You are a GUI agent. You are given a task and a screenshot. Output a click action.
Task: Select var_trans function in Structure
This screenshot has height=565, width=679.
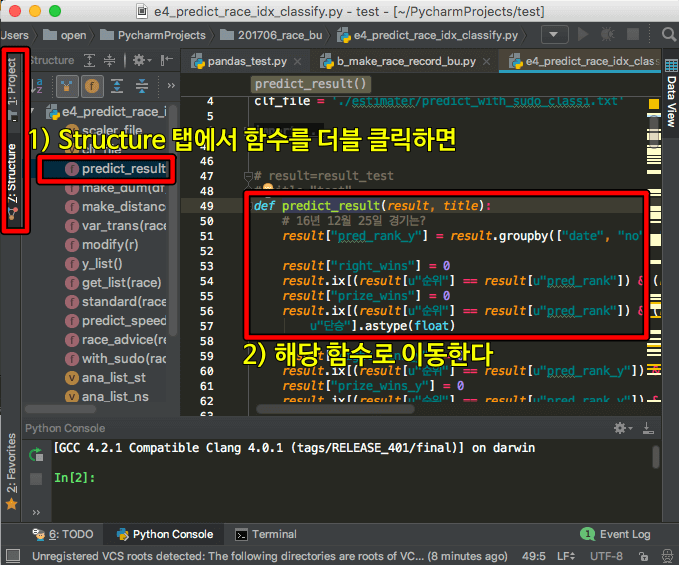pyautogui.click(x=115, y=226)
